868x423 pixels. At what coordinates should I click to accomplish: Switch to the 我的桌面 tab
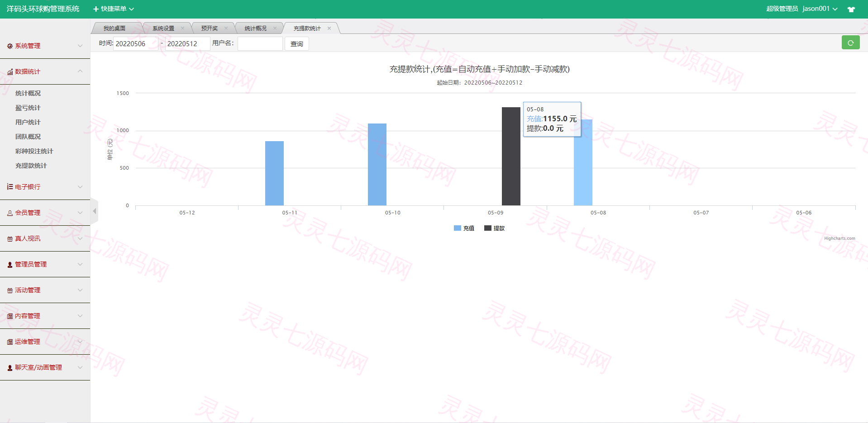(x=114, y=28)
